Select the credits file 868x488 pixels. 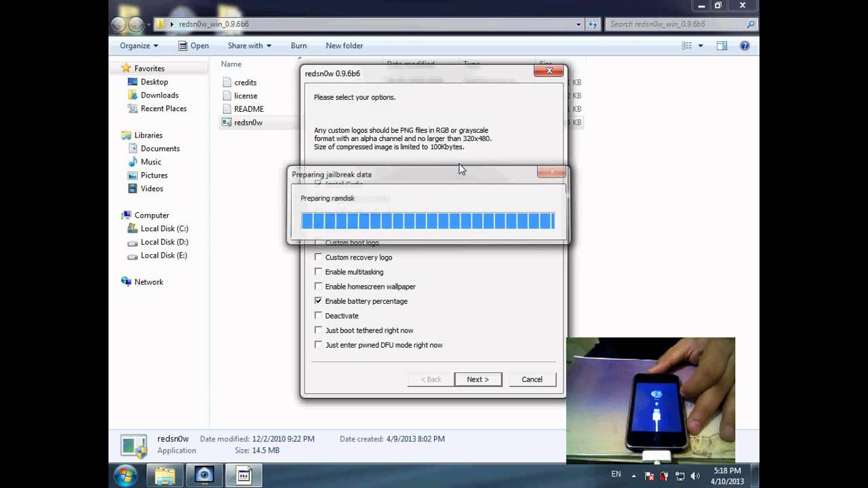pos(245,83)
